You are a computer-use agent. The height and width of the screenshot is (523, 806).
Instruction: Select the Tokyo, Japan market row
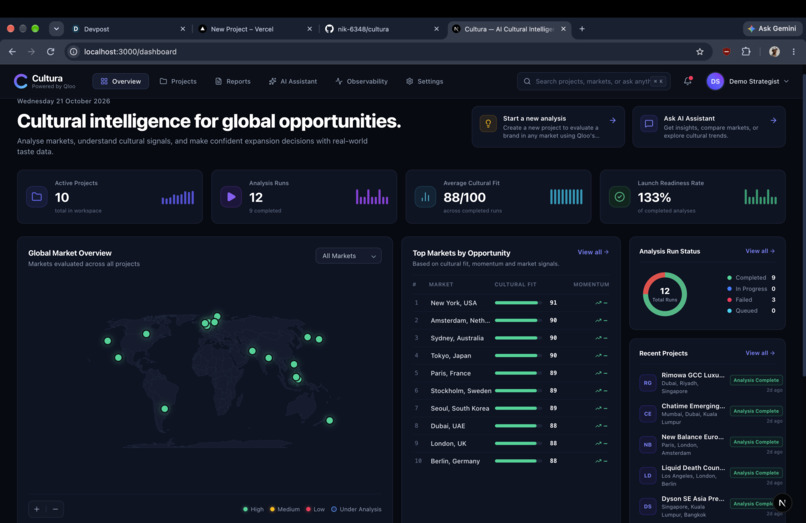(x=511, y=355)
